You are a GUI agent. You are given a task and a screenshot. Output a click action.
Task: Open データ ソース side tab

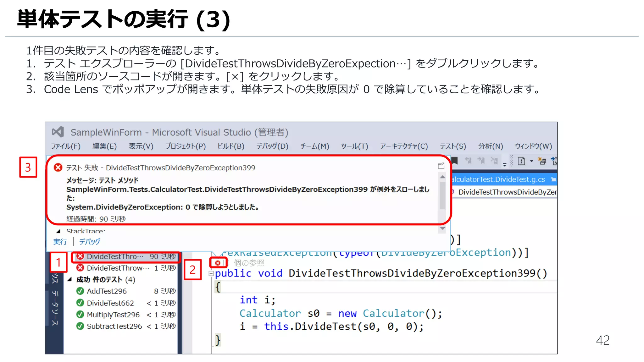pyautogui.click(x=55, y=308)
